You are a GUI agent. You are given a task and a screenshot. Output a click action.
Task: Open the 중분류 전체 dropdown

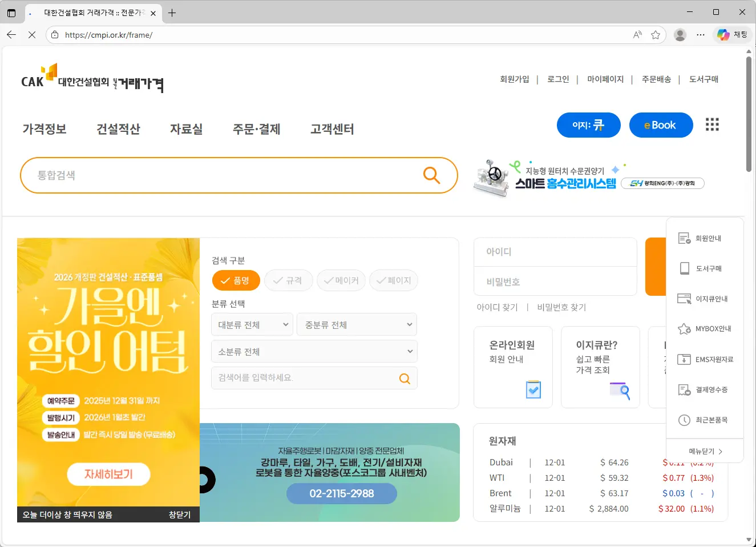coord(357,324)
